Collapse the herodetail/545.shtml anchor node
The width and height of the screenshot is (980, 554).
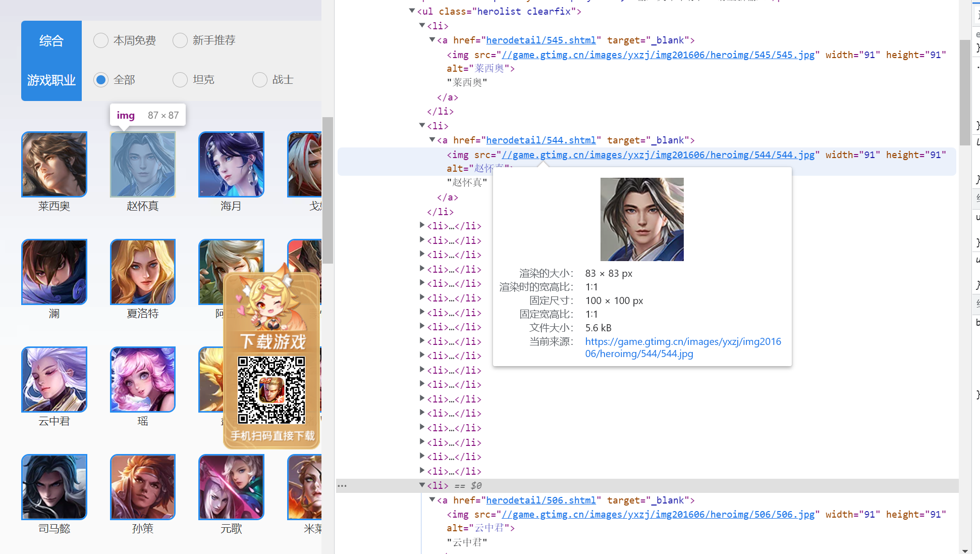[x=432, y=39]
